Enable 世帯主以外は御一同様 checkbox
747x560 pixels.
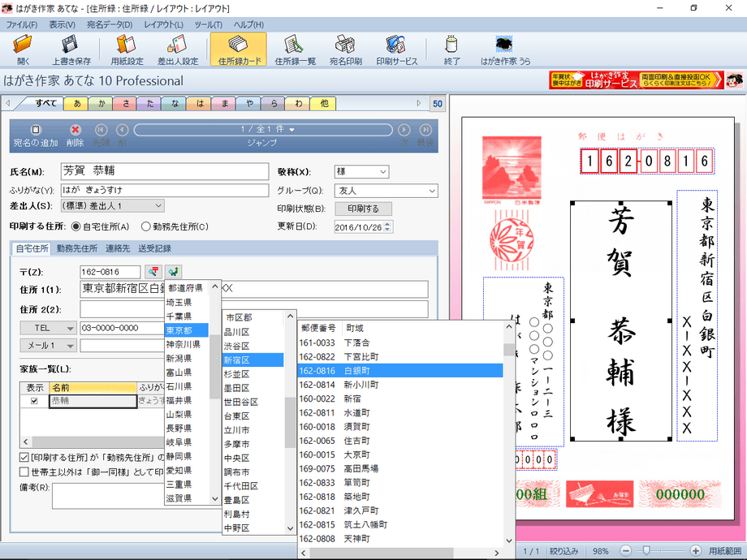click(24, 472)
